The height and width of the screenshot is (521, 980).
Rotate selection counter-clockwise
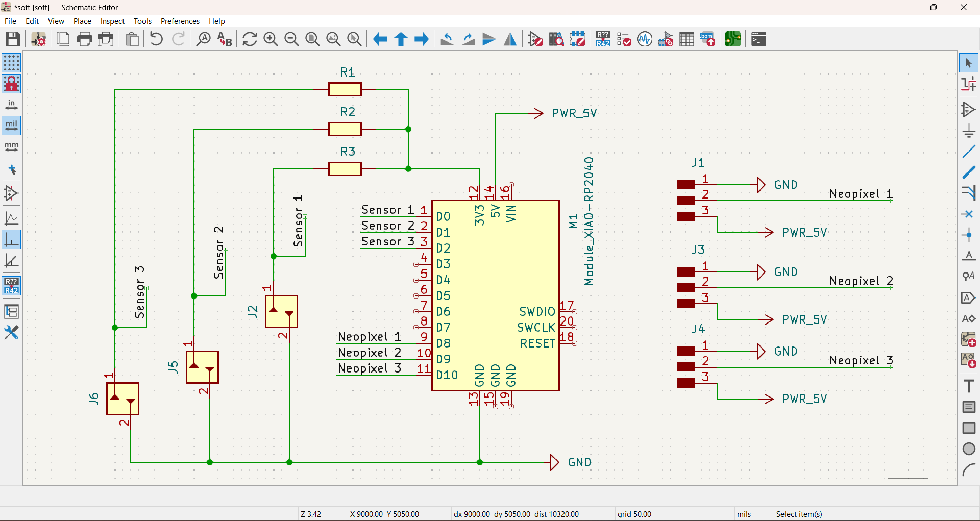point(447,39)
